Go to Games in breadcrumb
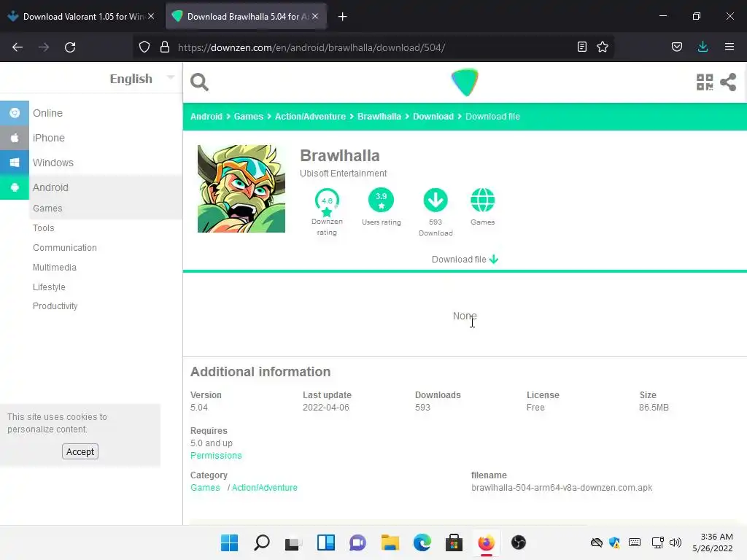The height and width of the screenshot is (560, 747). click(x=248, y=116)
